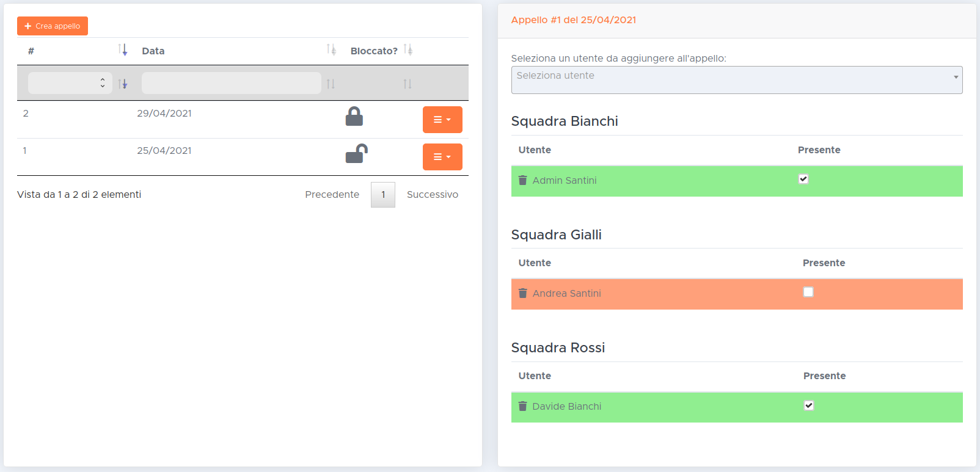Click the Precedente pagination link
The image size is (980, 472).
(332, 195)
